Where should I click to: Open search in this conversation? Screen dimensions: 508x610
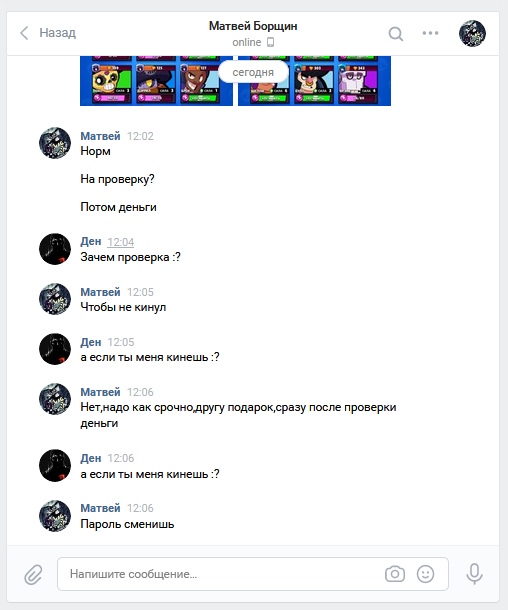tap(396, 33)
